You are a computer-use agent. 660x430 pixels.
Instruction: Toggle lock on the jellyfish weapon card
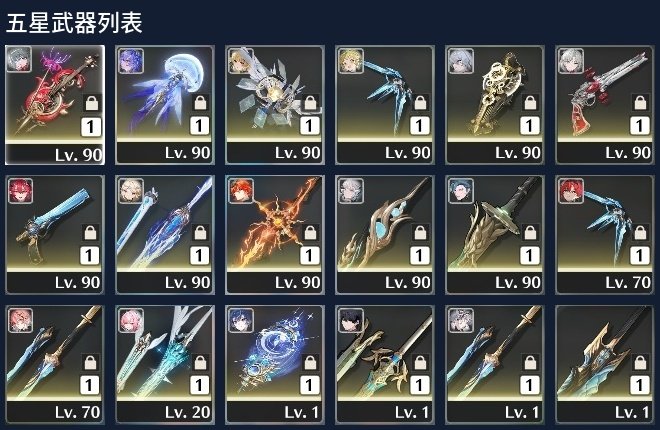(200, 103)
